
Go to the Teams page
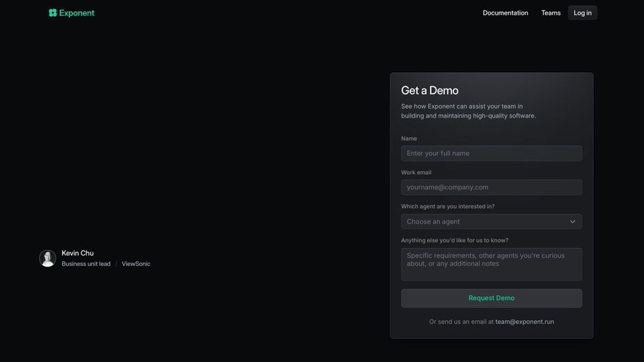(551, 13)
